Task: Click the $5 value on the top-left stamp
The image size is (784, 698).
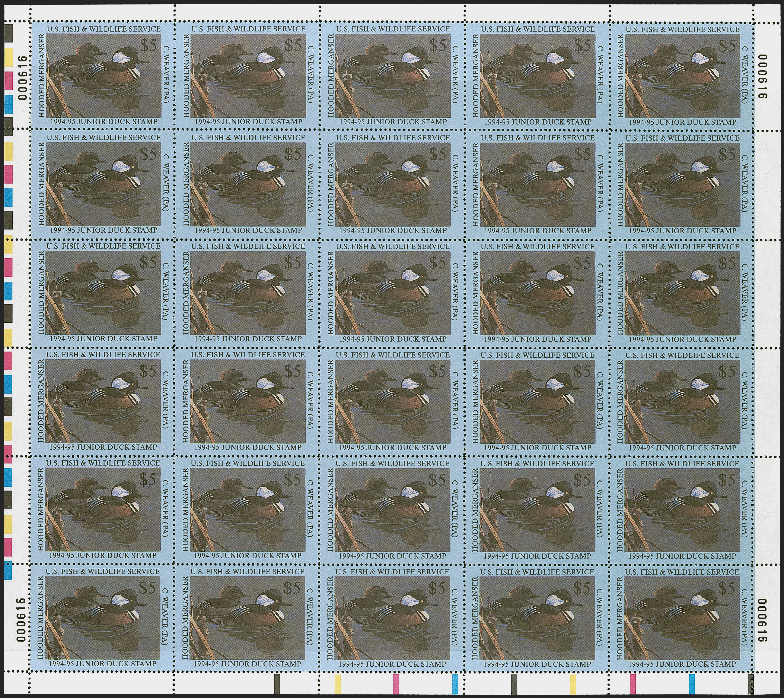Action: click(x=149, y=46)
